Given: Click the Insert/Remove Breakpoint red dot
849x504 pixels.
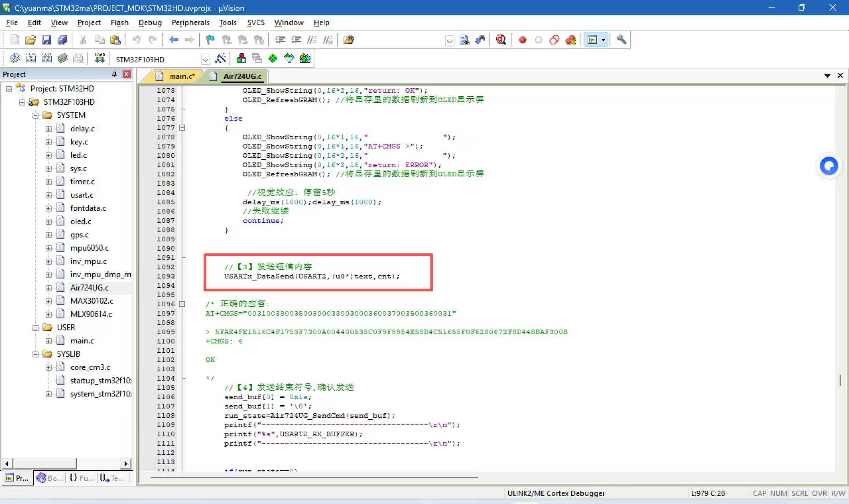Looking at the screenshot, I should point(523,40).
